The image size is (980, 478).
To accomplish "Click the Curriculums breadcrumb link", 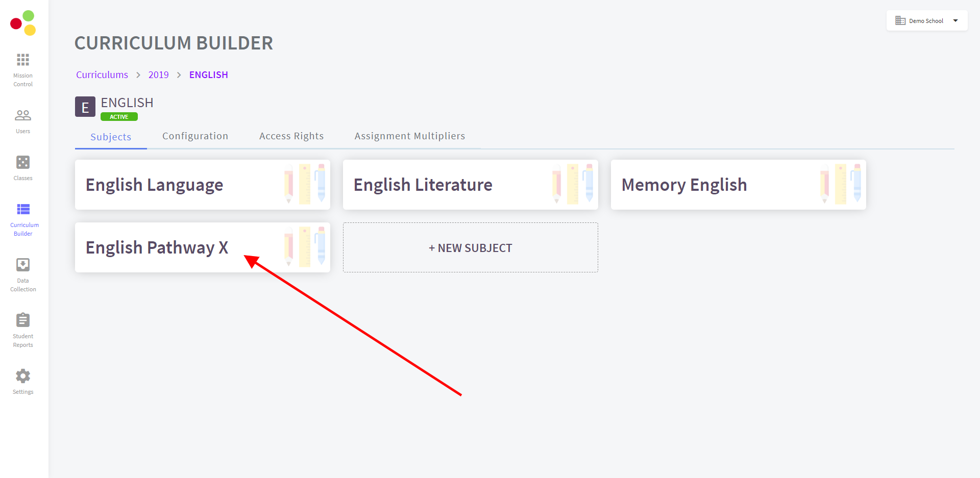I will coord(102,75).
